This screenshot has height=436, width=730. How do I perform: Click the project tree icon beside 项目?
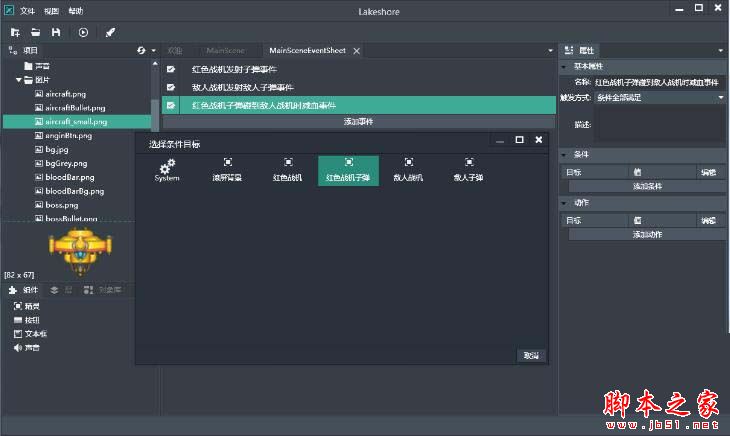(x=13, y=51)
